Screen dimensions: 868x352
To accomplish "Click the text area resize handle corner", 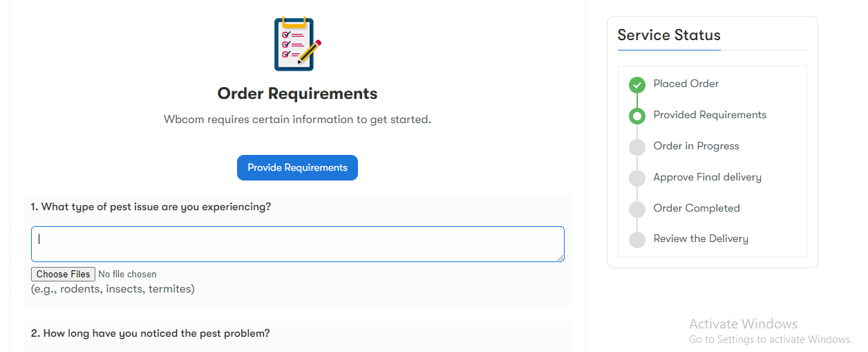I will tap(560, 258).
